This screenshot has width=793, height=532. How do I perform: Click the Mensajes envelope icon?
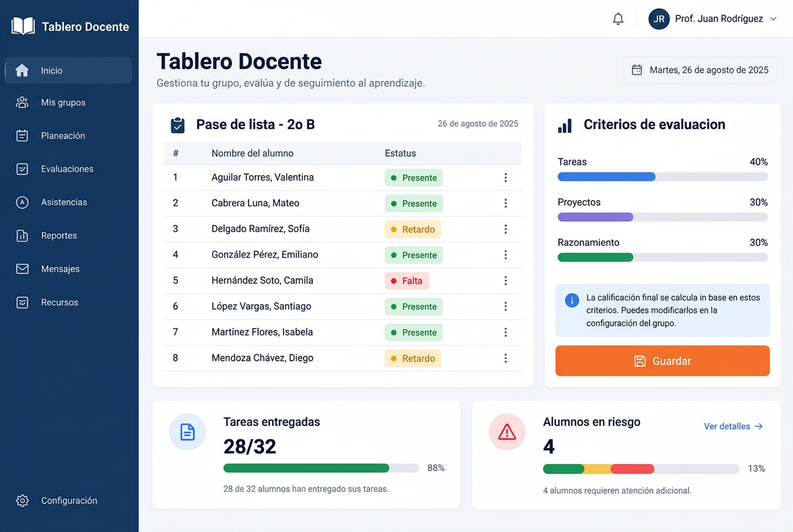22,269
